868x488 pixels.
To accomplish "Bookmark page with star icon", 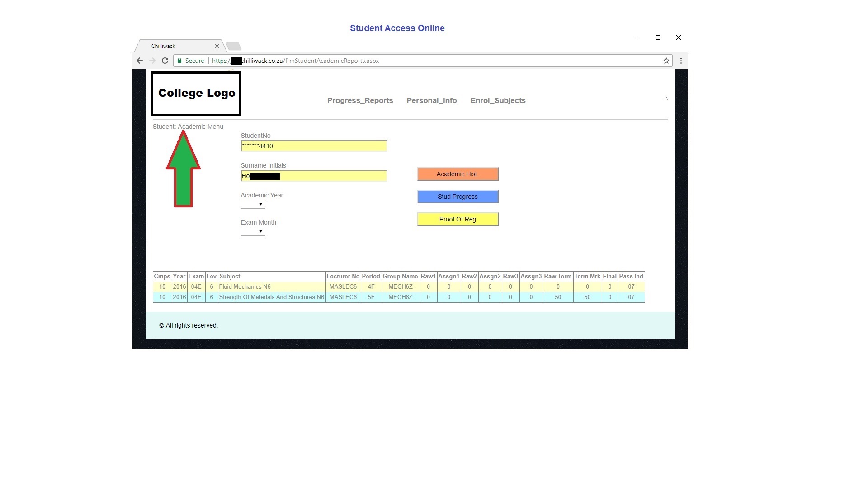I will 666,61.
